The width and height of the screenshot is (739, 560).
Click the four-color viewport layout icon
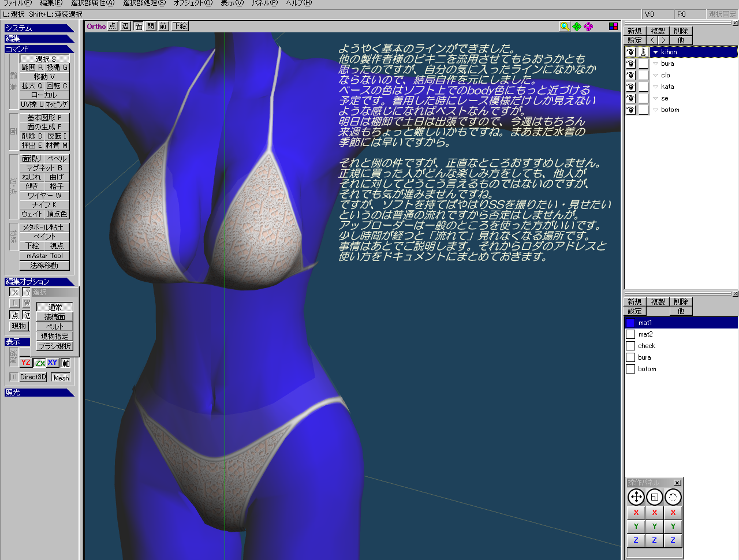pos(613,27)
